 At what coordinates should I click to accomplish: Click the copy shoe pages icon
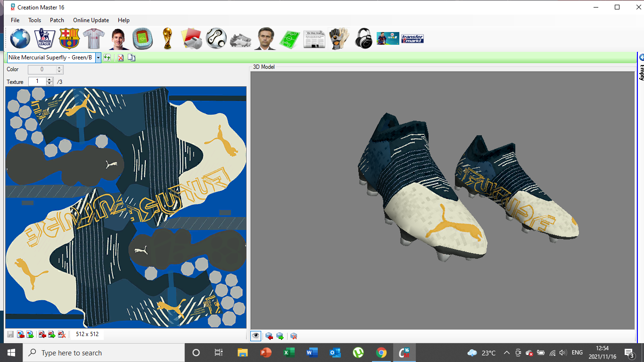coord(132,58)
